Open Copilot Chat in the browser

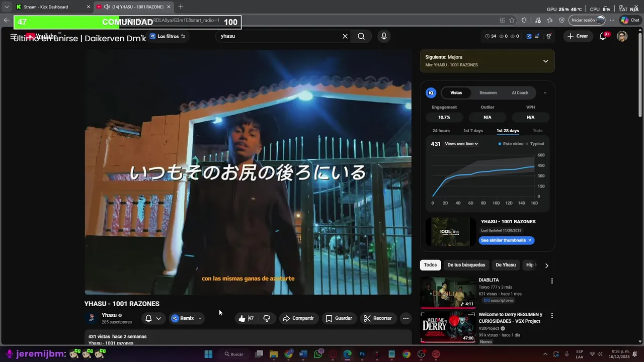630,20
